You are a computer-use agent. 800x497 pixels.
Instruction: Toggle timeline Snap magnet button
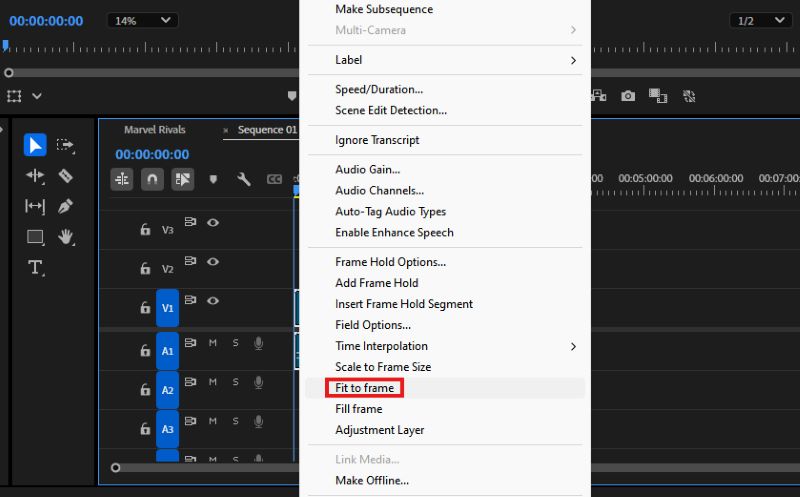pyautogui.click(x=152, y=179)
